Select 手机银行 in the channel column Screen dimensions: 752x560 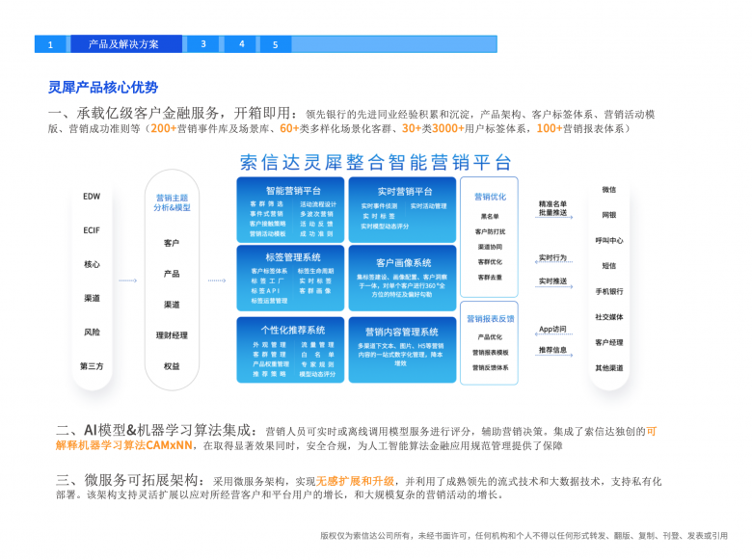[609, 291]
